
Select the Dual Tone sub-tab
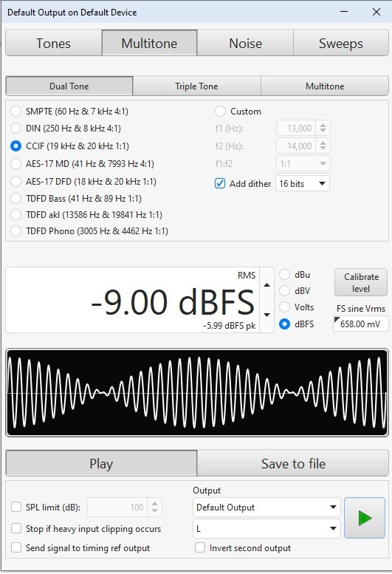69,86
